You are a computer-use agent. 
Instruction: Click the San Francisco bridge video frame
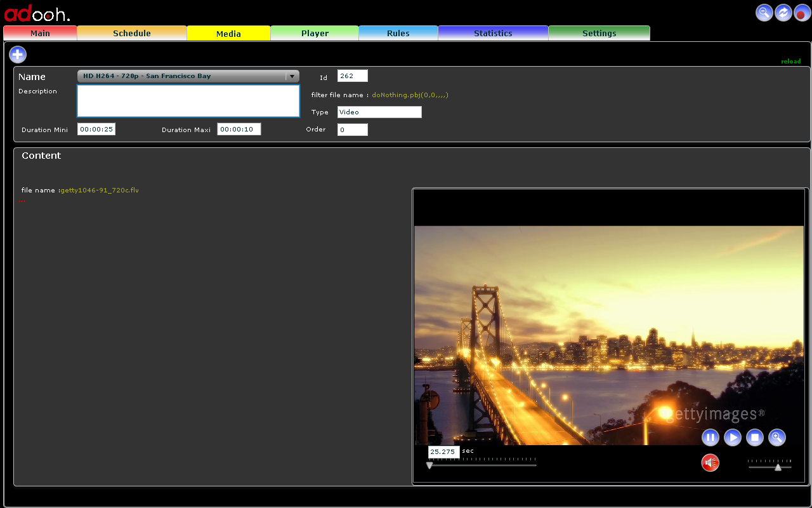[609, 335]
